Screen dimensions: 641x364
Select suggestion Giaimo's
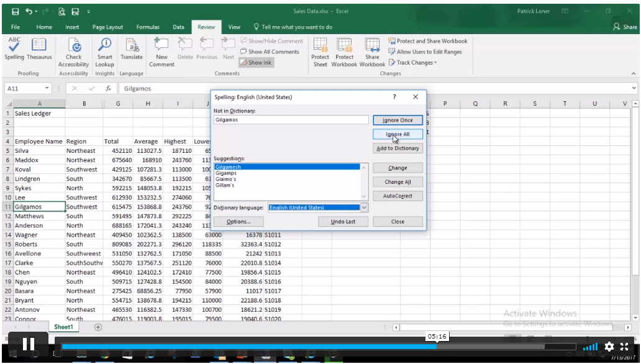[287, 179]
